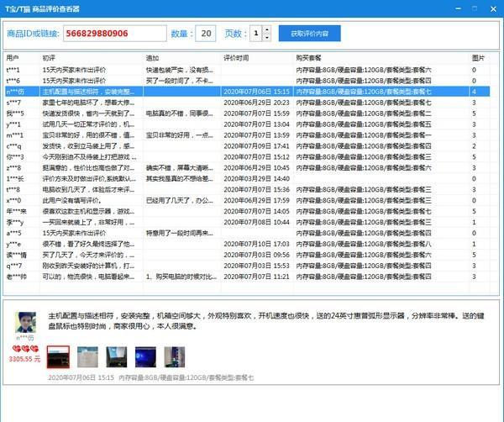Open the fifth review photo thumbnail
This screenshot has width=504, height=422.
coord(174,356)
